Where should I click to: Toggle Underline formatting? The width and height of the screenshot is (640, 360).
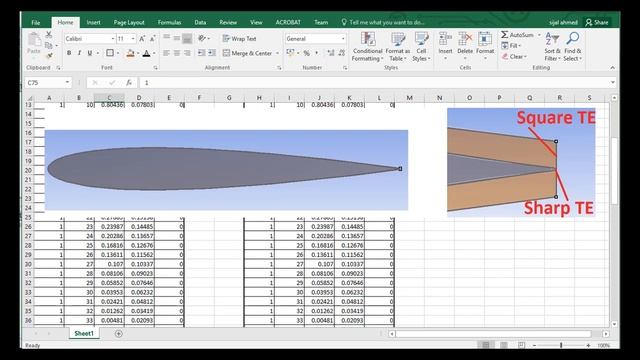pyautogui.click(x=89, y=53)
